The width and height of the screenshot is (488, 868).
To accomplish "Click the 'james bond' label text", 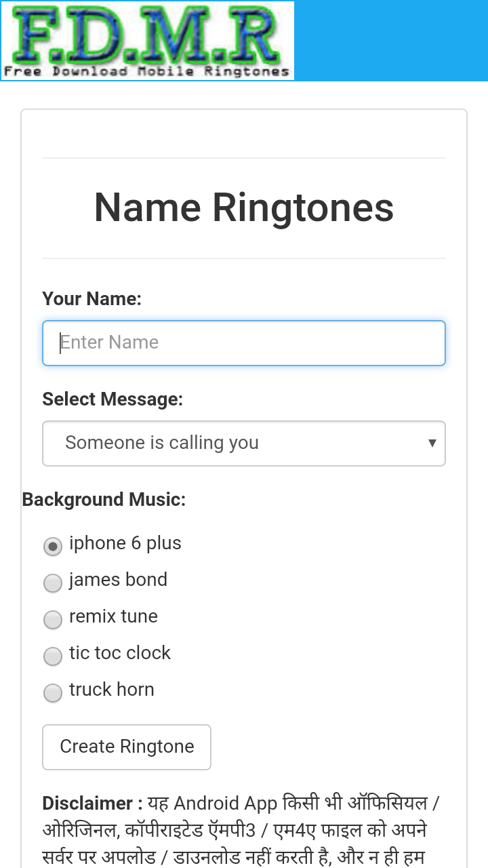I will [x=118, y=580].
